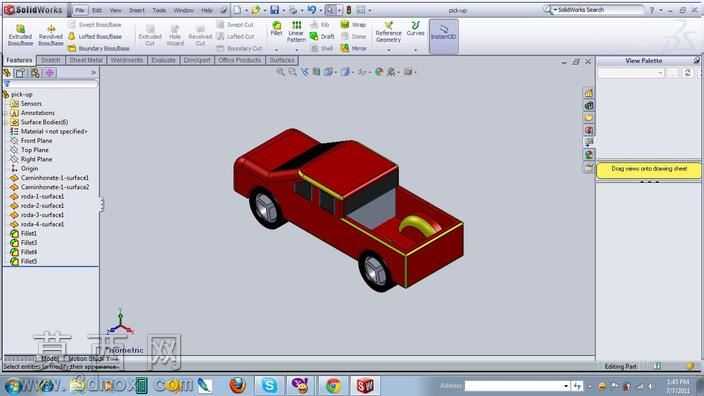Select the Boundary Cut command
This screenshot has height=396, width=704.
pos(239,48)
